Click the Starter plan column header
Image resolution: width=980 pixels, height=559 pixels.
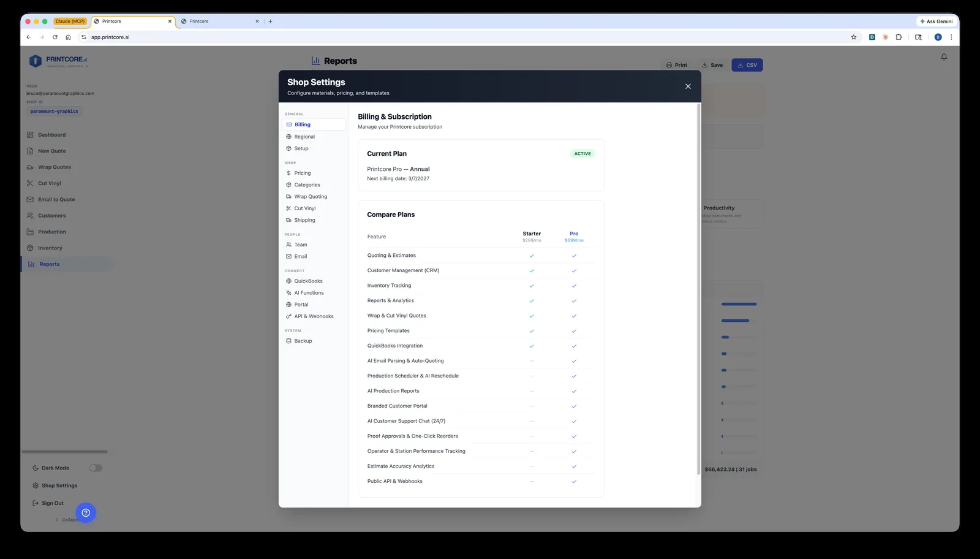tap(532, 237)
